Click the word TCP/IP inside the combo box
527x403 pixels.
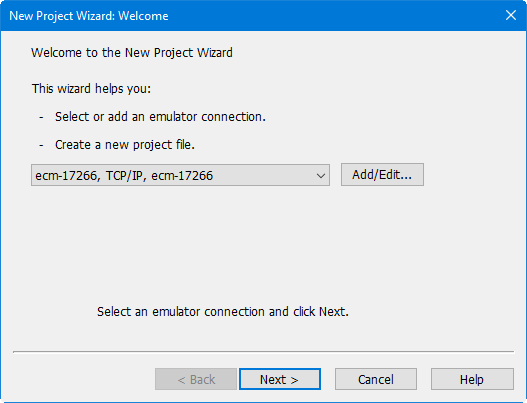(x=126, y=175)
